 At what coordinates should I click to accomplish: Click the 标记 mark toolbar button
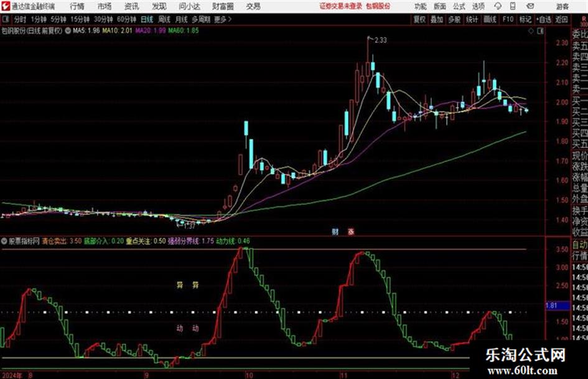[525, 19]
